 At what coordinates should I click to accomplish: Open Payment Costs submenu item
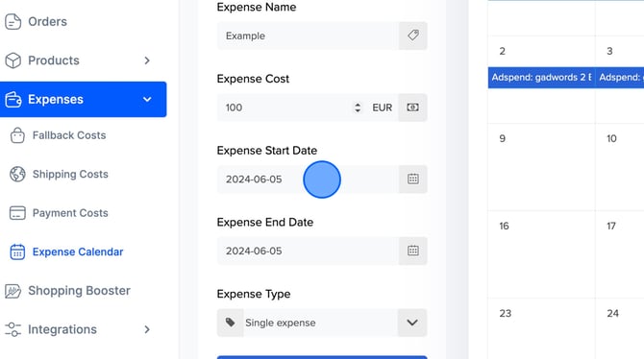tap(70, 213)
